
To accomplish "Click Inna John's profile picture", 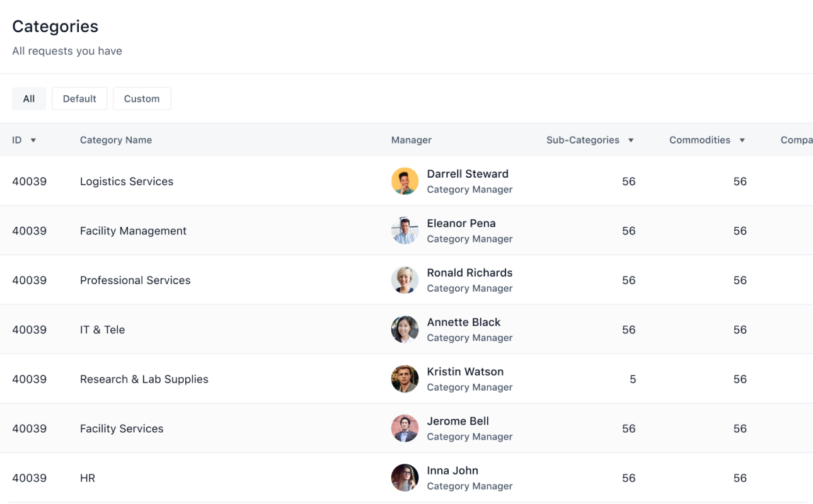I will (x=405, y=478).
